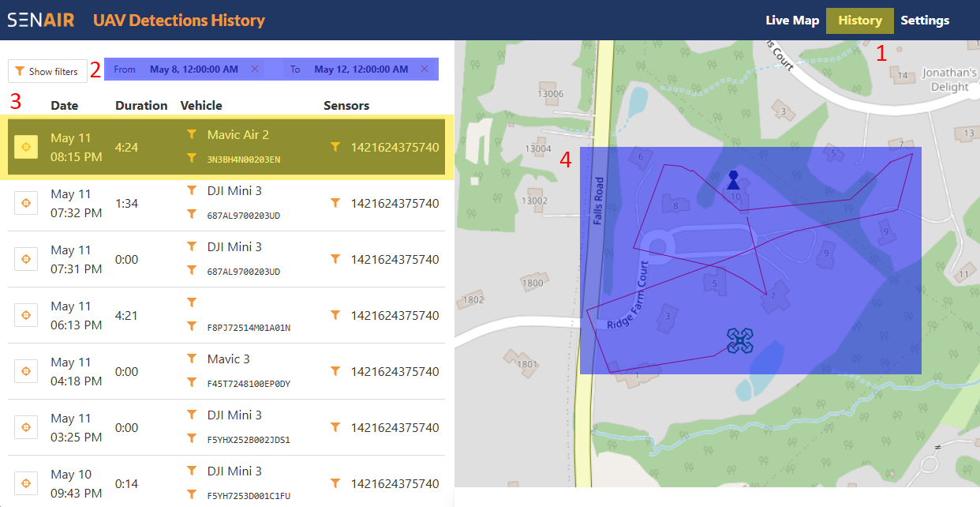
Task: Edit the To date May 12, 12:00:00 AM
Action: click(x=361, y=69)
